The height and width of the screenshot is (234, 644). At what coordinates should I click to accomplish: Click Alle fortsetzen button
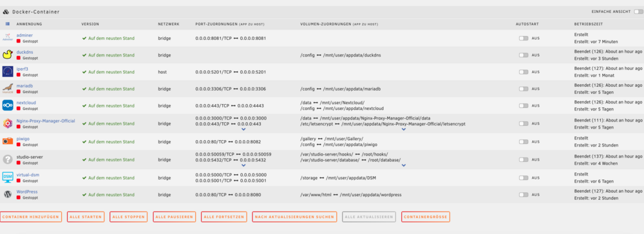click(x=224, y=217)
